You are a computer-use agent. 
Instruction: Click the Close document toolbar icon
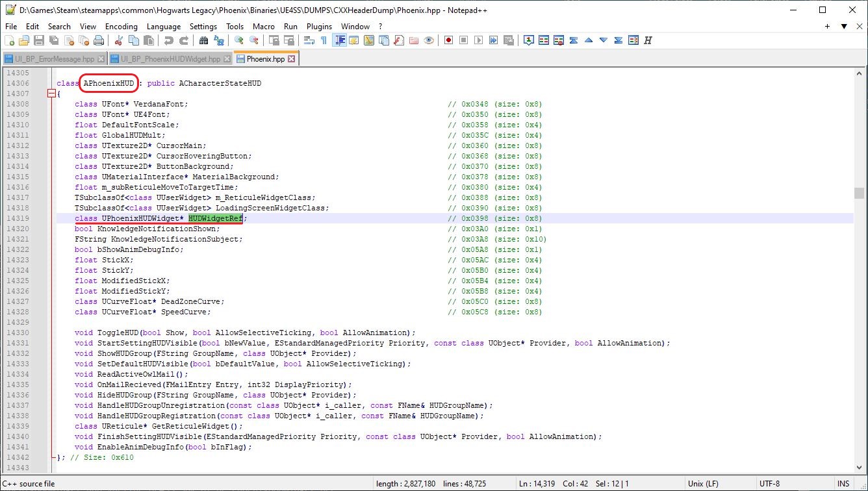69,40
